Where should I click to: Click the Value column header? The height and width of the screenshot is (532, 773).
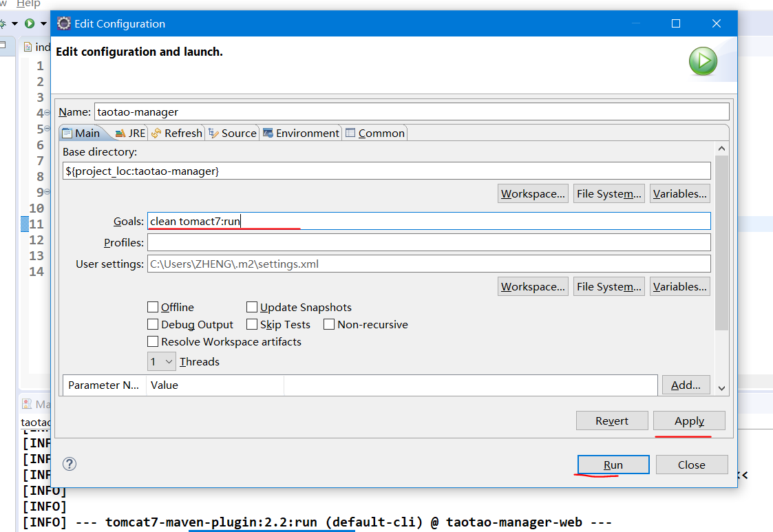[x=215, y=385]
